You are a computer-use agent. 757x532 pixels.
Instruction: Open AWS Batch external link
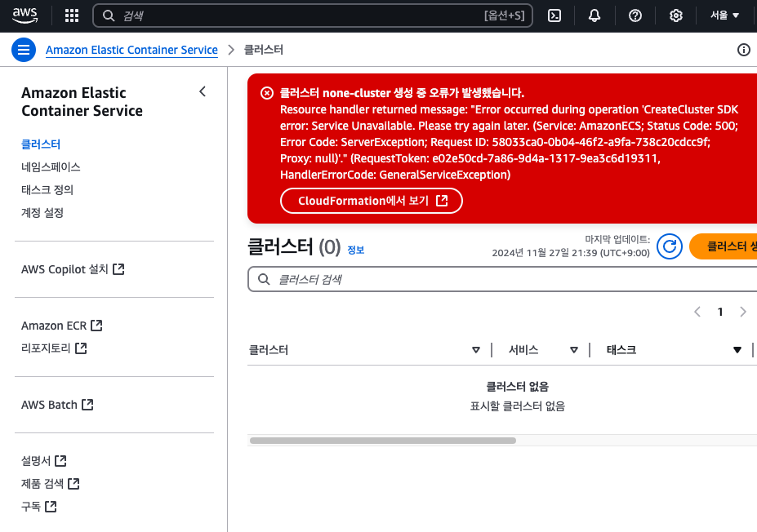[57, 405]
